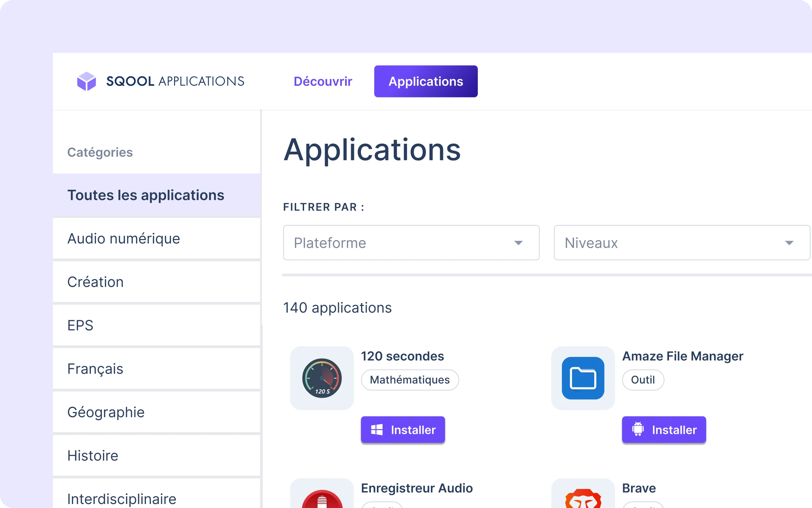812x508 pixels.
Task: Open the 120 secondes app icon
Action: 322,378
